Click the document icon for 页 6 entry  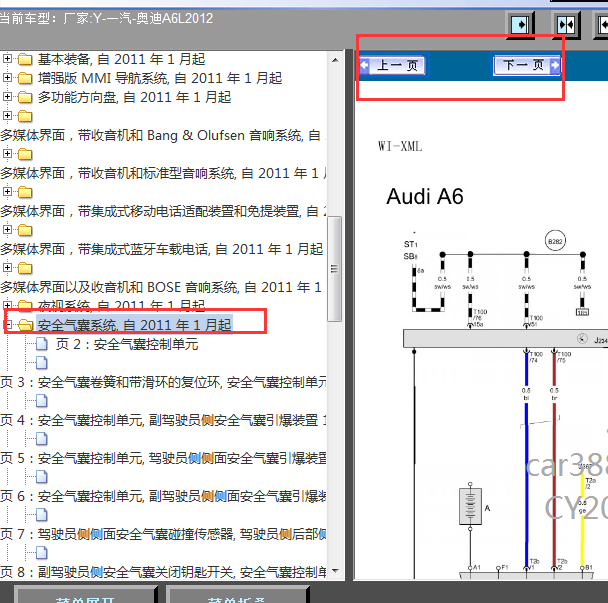42,477
